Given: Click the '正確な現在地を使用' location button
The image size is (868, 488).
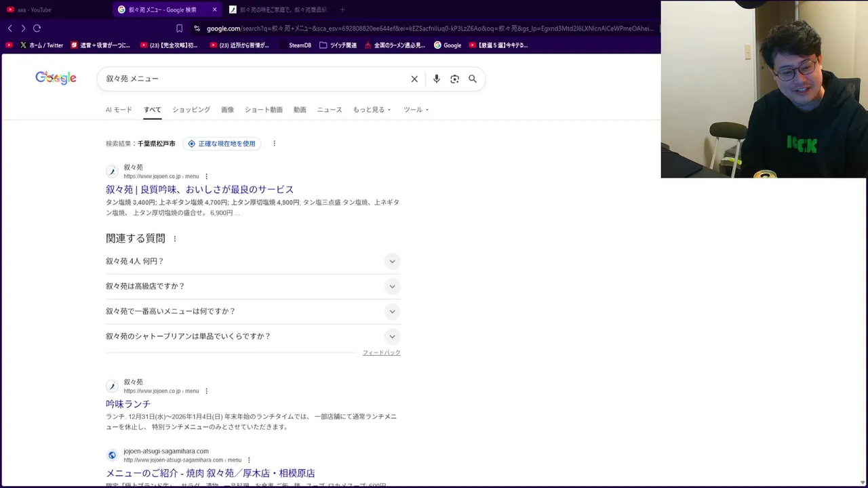Looking at the screenshot, I should pyautogui.click(x=222, y=144).
